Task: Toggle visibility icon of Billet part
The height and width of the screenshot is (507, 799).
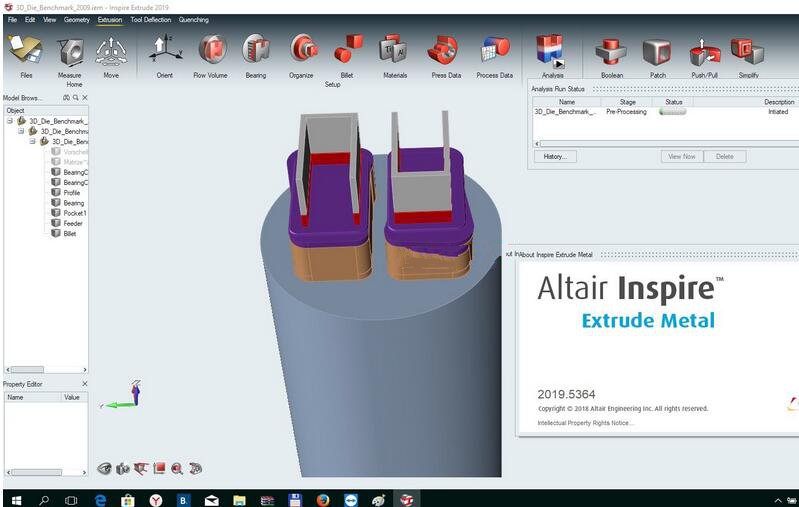Action: [56, 233]
